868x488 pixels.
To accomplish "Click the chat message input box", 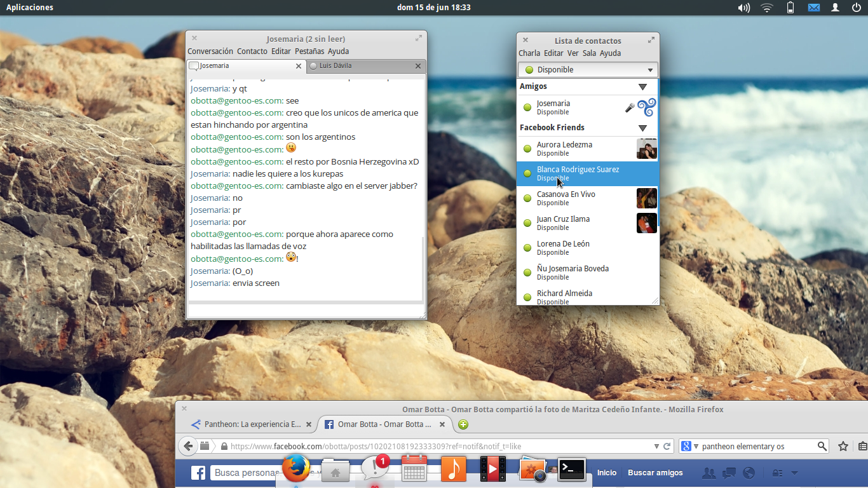I will [x=306, y=311].
